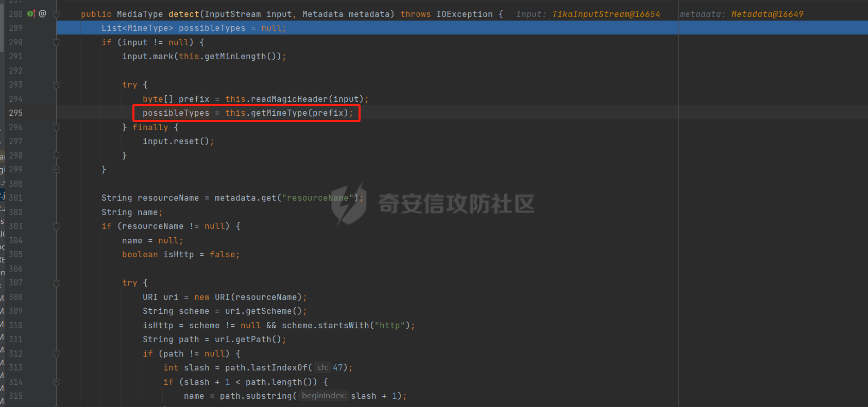Fold the try block starting on line 293
The image size is (868, 407).
click(x=57, y=85)
